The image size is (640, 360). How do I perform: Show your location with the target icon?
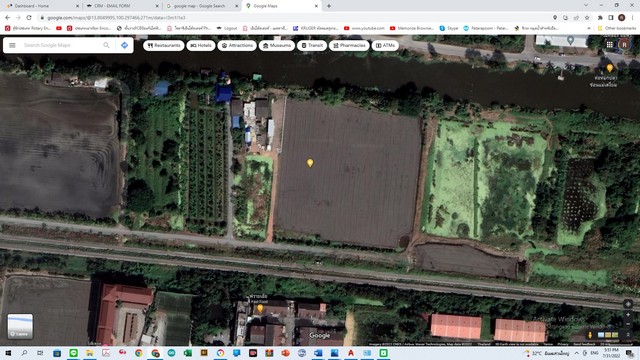coord(628,304)
